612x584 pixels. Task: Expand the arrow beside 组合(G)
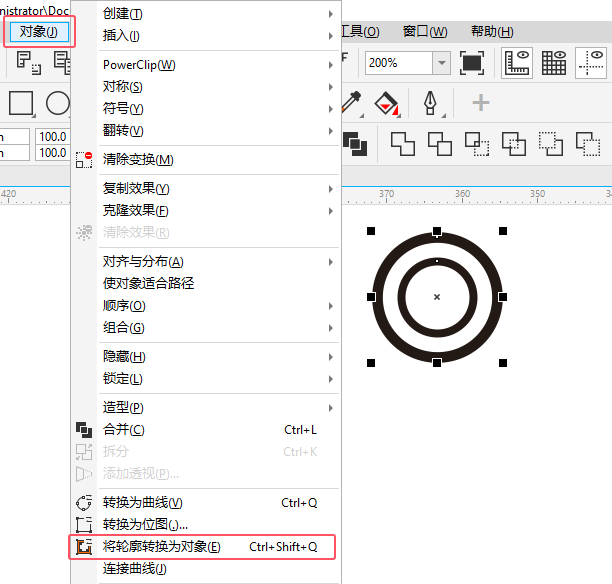click(x=331, y=328)
